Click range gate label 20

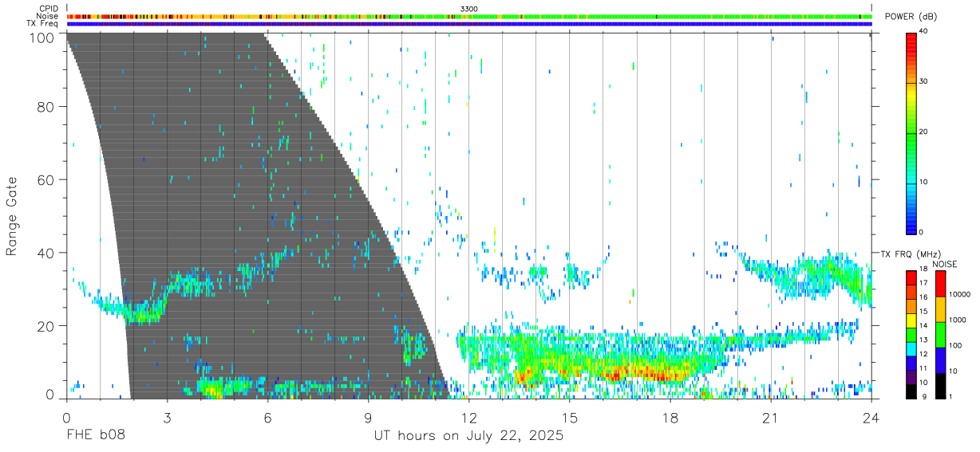(x=46, y=327)
